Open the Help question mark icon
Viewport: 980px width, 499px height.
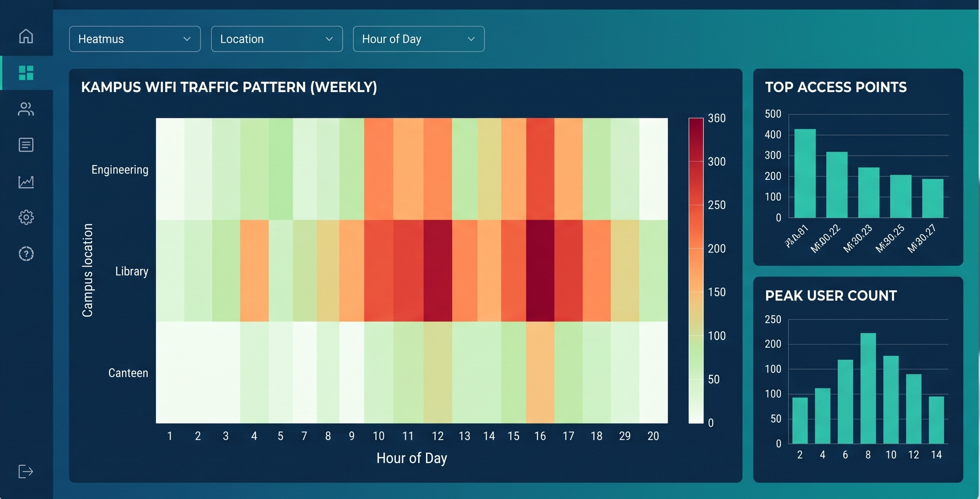[x=26, y=254]
